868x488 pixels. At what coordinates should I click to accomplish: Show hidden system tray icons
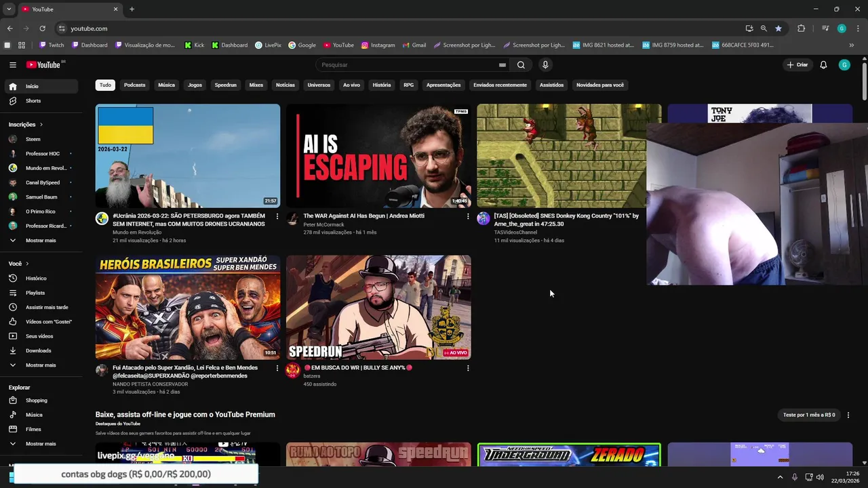(x=780, y=477)
